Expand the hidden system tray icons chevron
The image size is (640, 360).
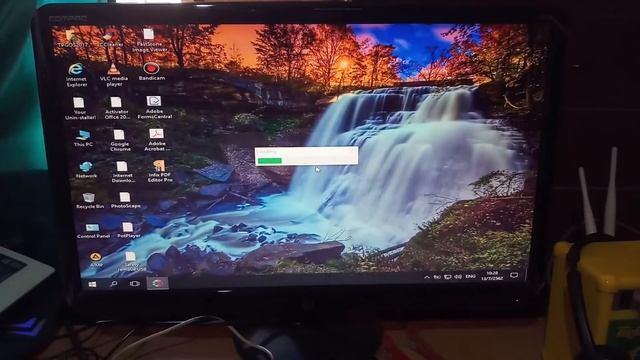click(427, 278)
